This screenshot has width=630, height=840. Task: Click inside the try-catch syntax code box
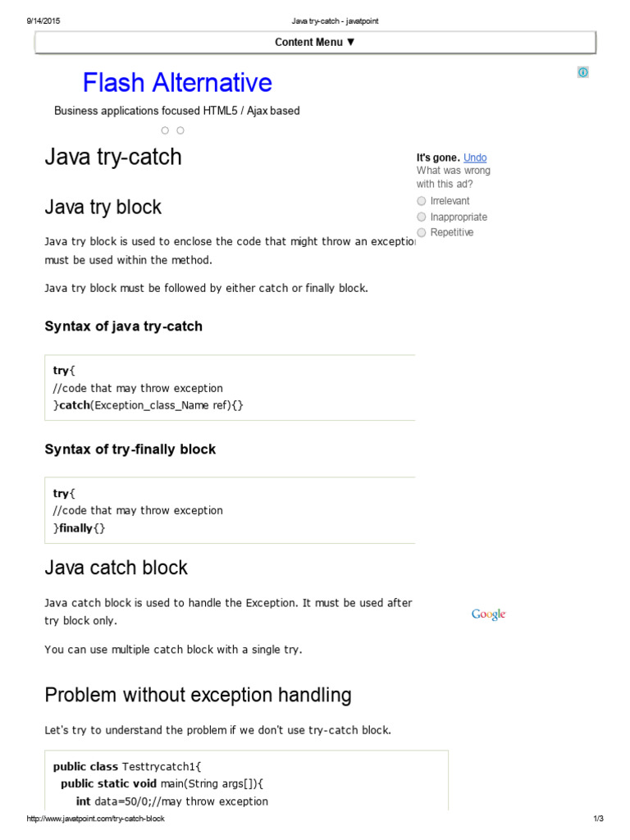tap(230, 388)
